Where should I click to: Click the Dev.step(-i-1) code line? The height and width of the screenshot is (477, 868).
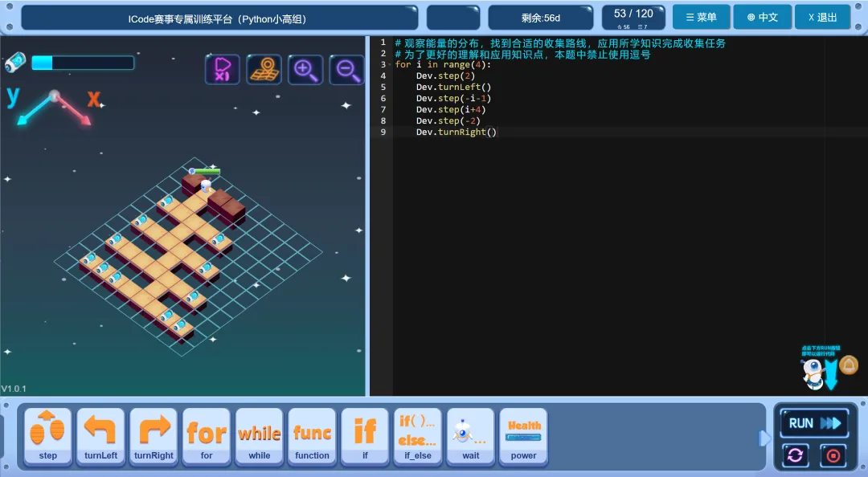453,98
